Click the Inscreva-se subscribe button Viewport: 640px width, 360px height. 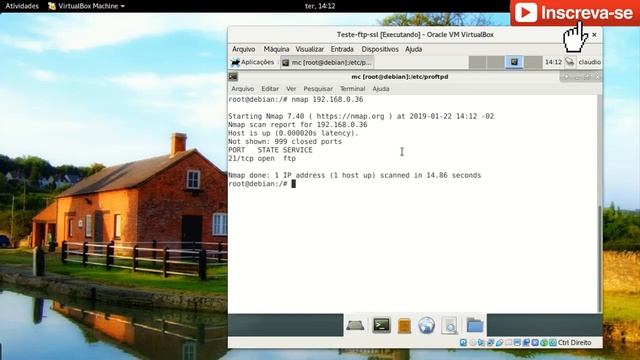(575, 13)
